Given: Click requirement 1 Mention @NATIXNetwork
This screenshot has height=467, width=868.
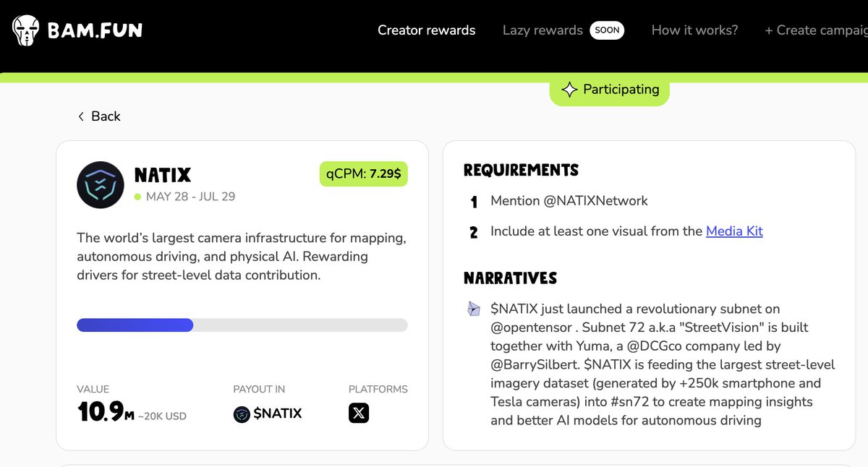Looking at the screenshot, I should (569, 200).
